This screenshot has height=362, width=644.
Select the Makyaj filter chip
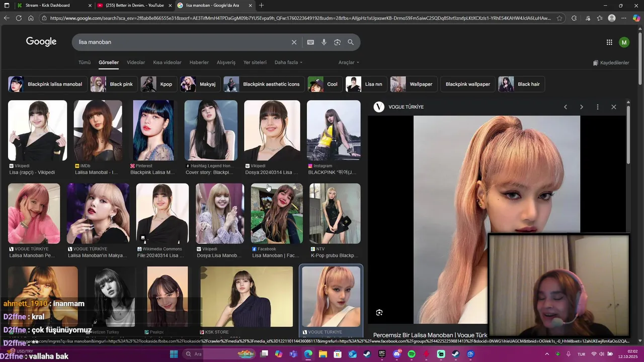tap(200, 84)
